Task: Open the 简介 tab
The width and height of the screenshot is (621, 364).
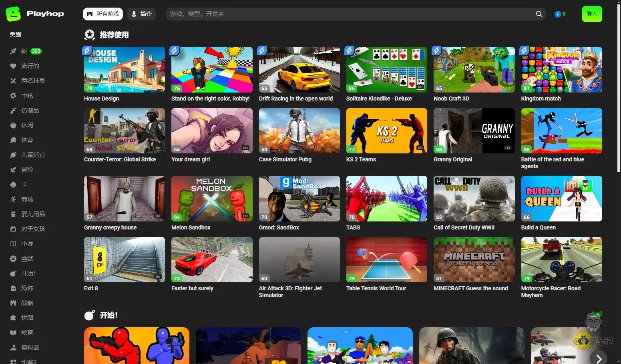Action: [x=141, y=14]
